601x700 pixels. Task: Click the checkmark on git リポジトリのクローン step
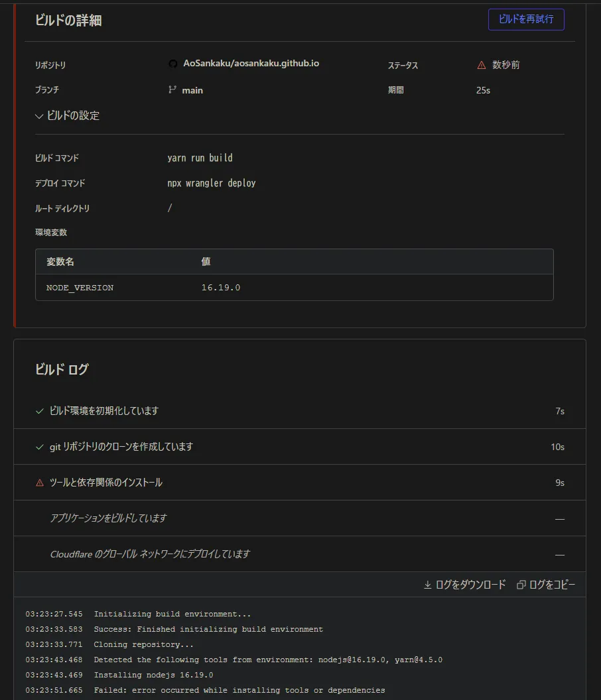click(40, 446)
